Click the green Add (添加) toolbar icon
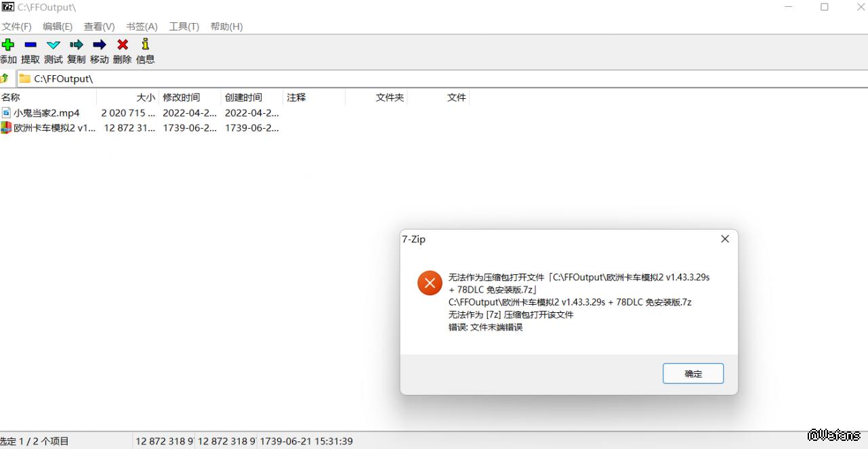This screenshot has width=868, height=449. pyautogui.click(x=7, y=45)
